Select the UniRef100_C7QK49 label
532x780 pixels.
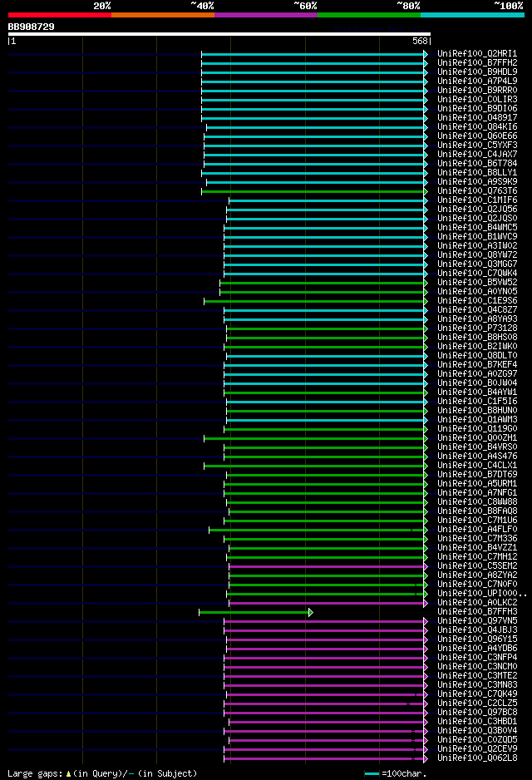click(477, 694)
